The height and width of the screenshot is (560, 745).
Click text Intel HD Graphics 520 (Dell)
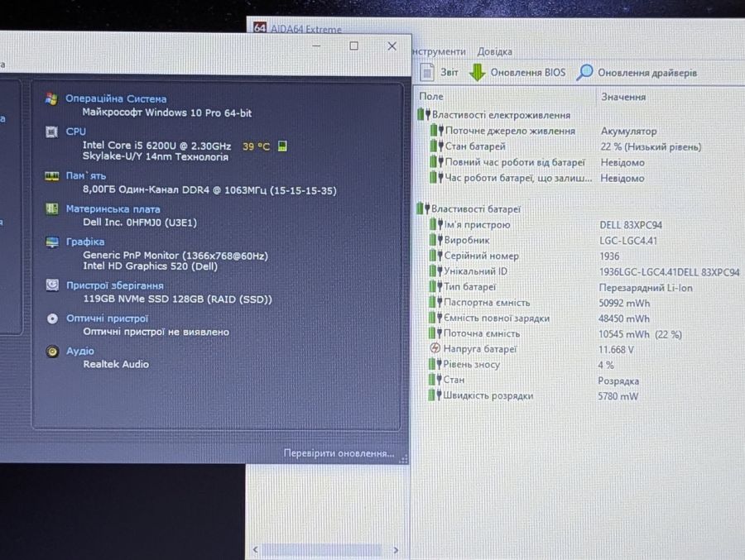click(x=150, y=266)
